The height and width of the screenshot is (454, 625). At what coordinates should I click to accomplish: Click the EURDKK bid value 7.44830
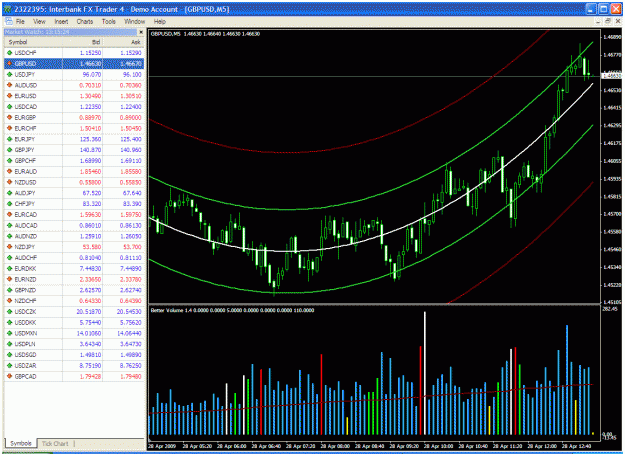point(90,268)
